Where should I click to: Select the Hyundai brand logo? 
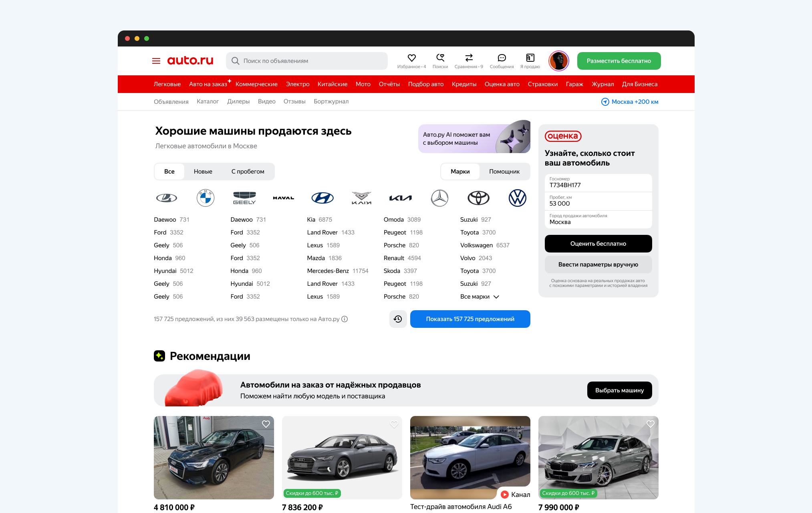(322, 198)
